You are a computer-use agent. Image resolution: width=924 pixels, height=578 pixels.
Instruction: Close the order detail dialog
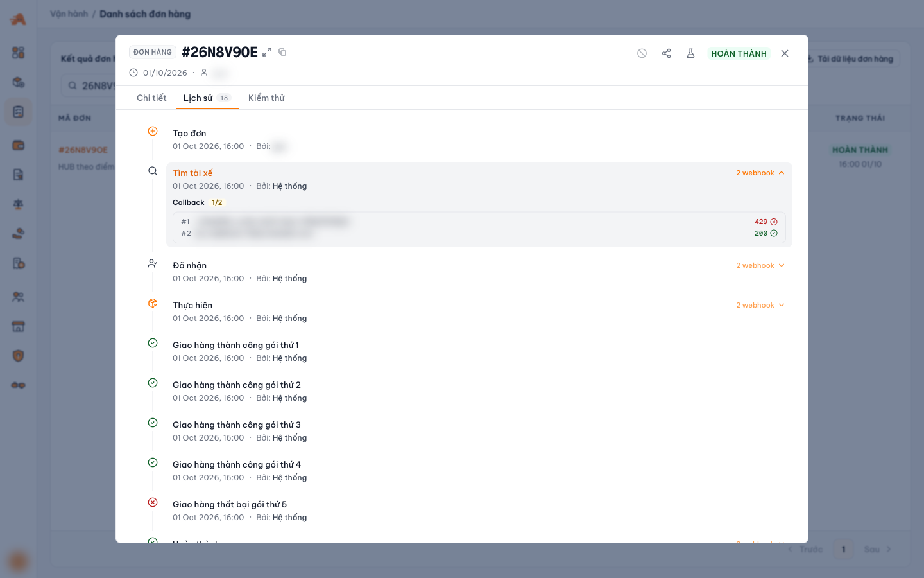tap(785, 53)
